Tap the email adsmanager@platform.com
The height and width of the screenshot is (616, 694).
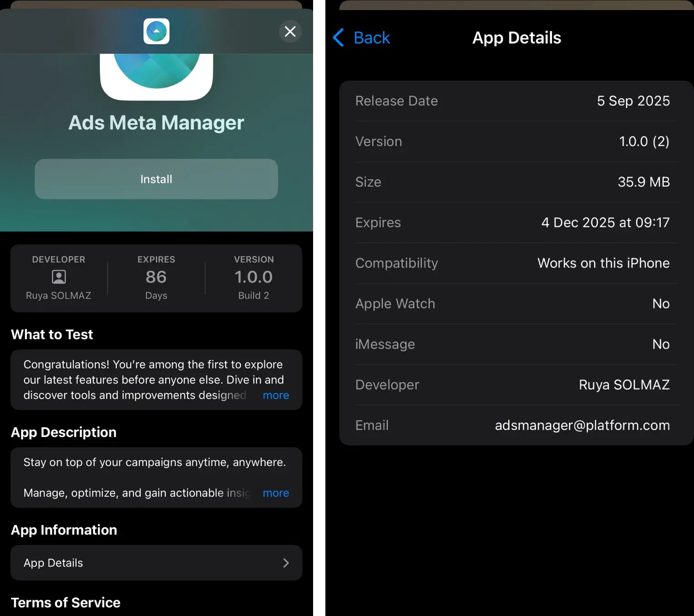pyautogui.click(x=583, y=425)
